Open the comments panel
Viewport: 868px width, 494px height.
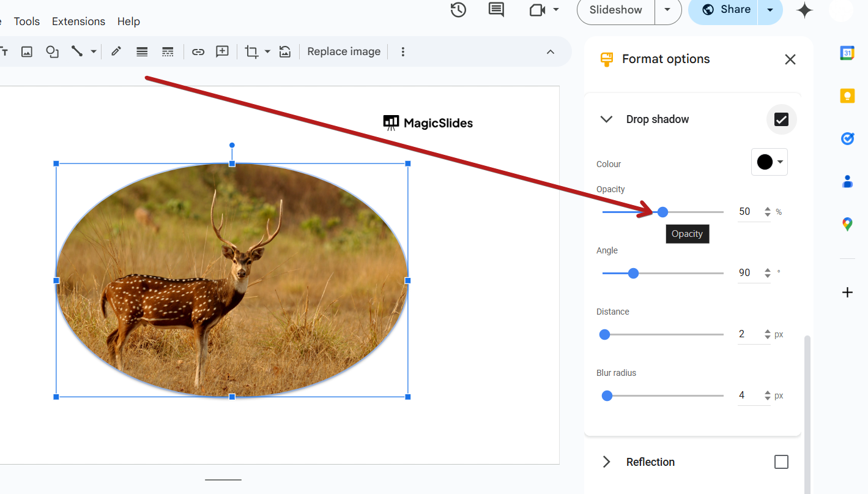coord(495,10)
